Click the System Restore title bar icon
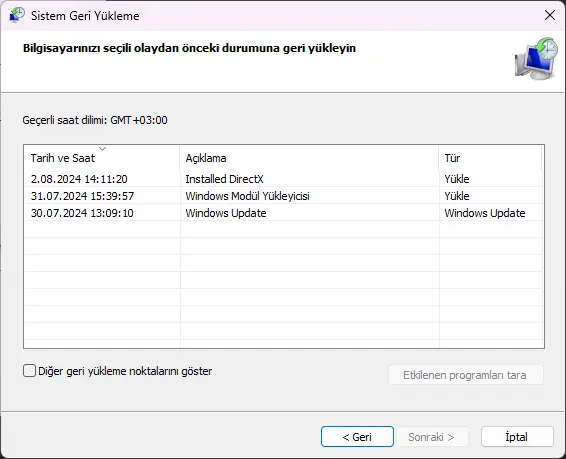This screenshot has height=459, width=566. (17, 15)
